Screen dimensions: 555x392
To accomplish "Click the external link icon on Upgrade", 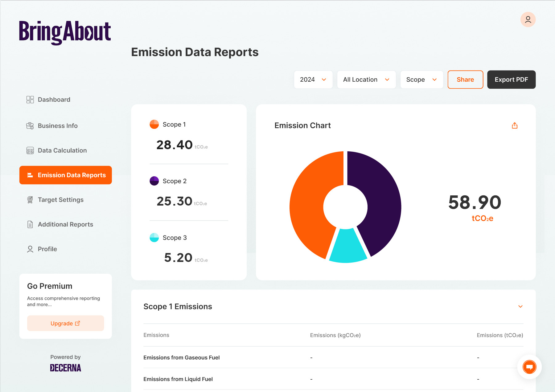I will (77, 323).
